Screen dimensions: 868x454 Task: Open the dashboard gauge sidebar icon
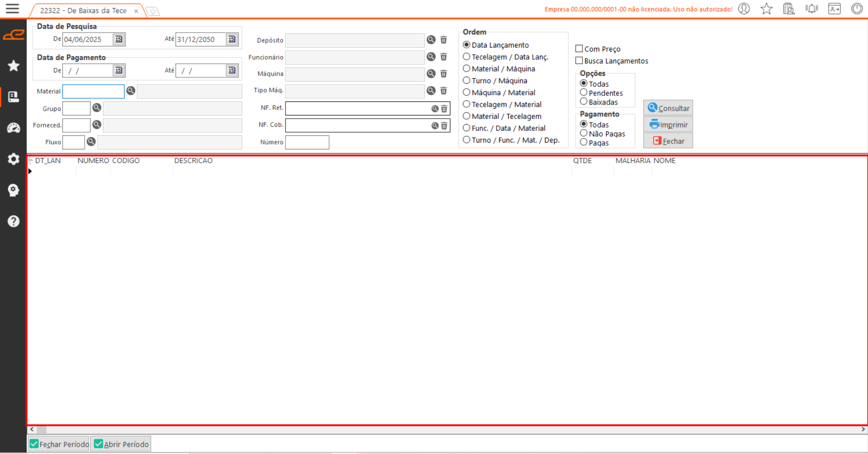(x=14, y=128)
